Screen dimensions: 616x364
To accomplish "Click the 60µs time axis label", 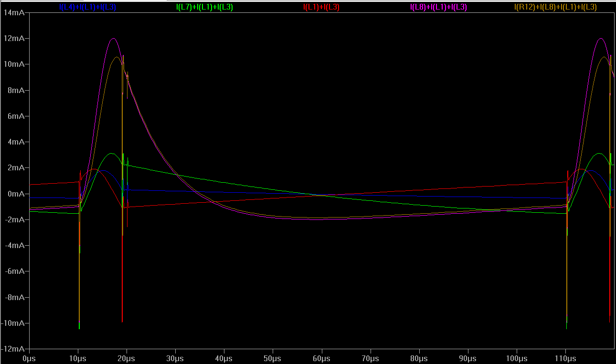I will tap(321, 358).
